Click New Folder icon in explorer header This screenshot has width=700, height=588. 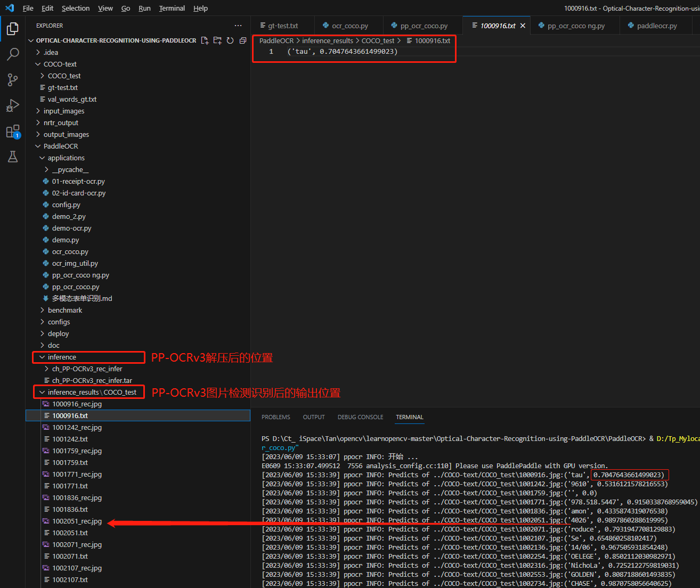(217, 40)
